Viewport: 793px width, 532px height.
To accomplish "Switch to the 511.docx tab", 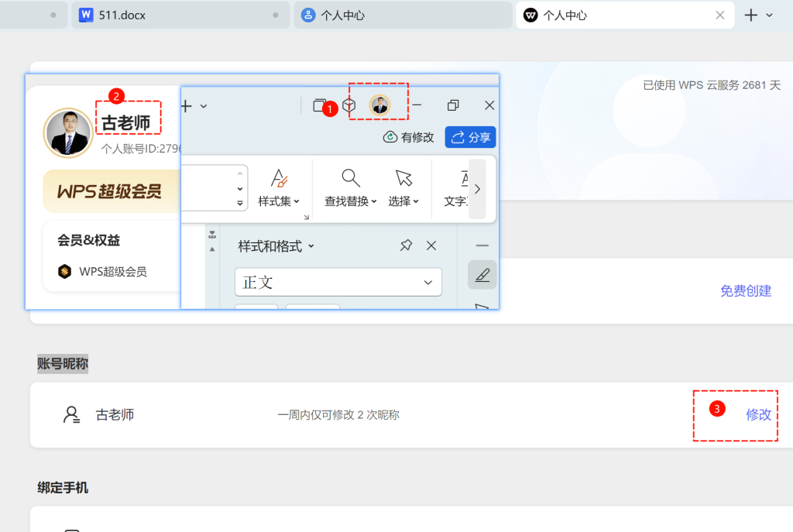I will (180, 15).
